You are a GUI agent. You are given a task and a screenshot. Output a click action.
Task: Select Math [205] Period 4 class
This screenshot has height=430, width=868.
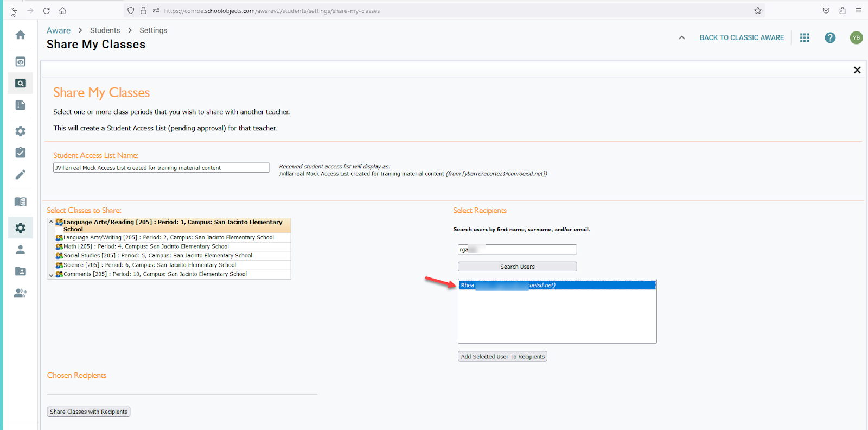(x=146, y=246)
